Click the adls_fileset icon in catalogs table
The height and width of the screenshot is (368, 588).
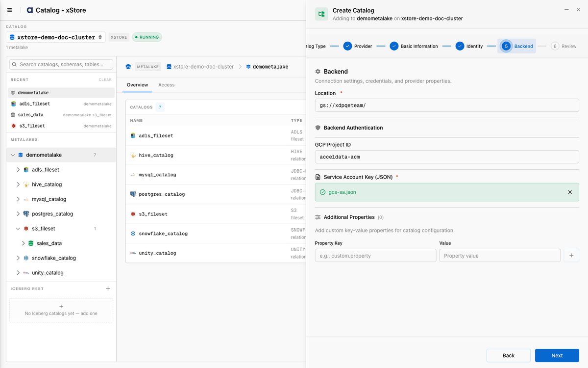click(x=133, y=135)
